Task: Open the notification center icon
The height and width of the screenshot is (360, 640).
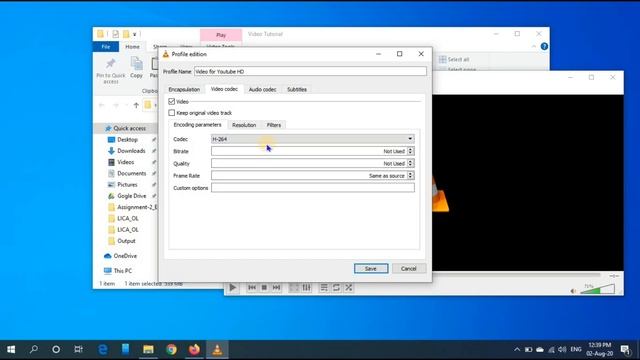Action: point(625,350)
